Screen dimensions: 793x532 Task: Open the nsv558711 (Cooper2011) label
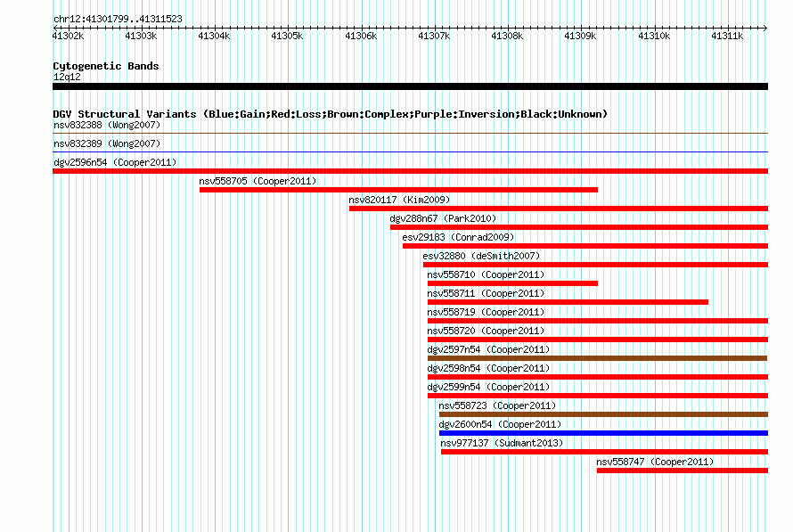pyautogui.click(x=486, y=293)
